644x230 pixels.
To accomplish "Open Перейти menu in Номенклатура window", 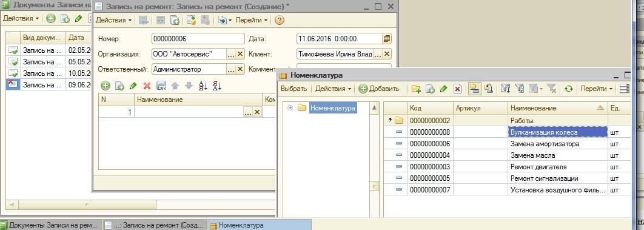I will click(597, 89).
